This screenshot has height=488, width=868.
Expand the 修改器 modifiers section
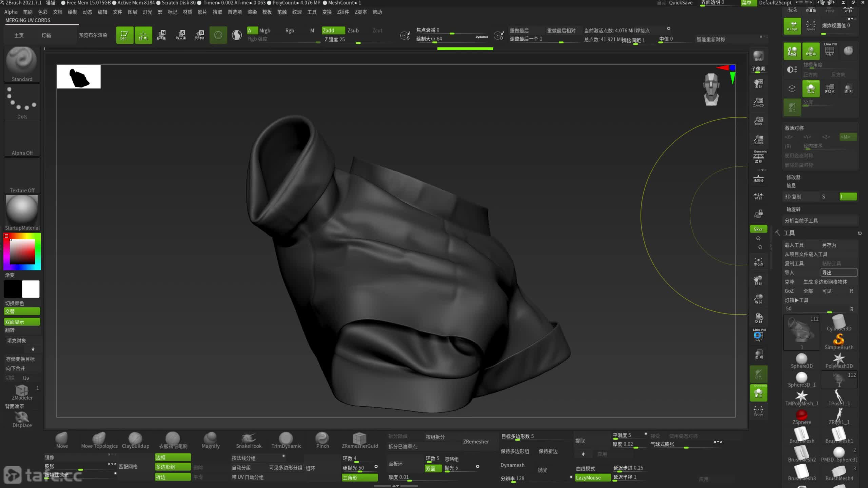(x=793, y=177)
